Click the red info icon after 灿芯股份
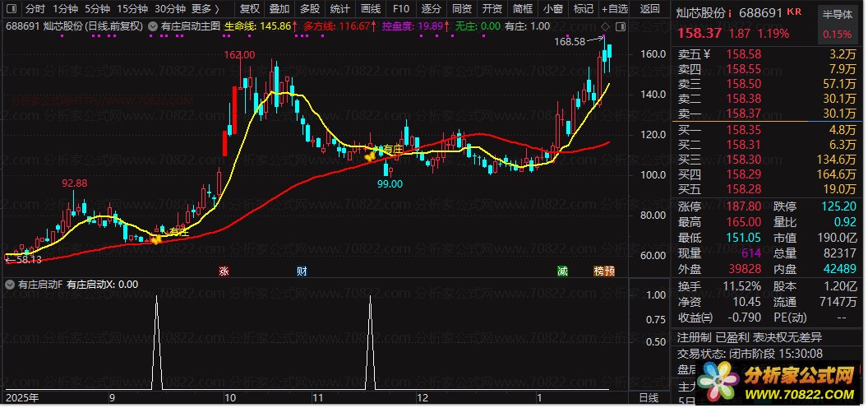This screenshot has width=868, height=408. pos(730,13)
